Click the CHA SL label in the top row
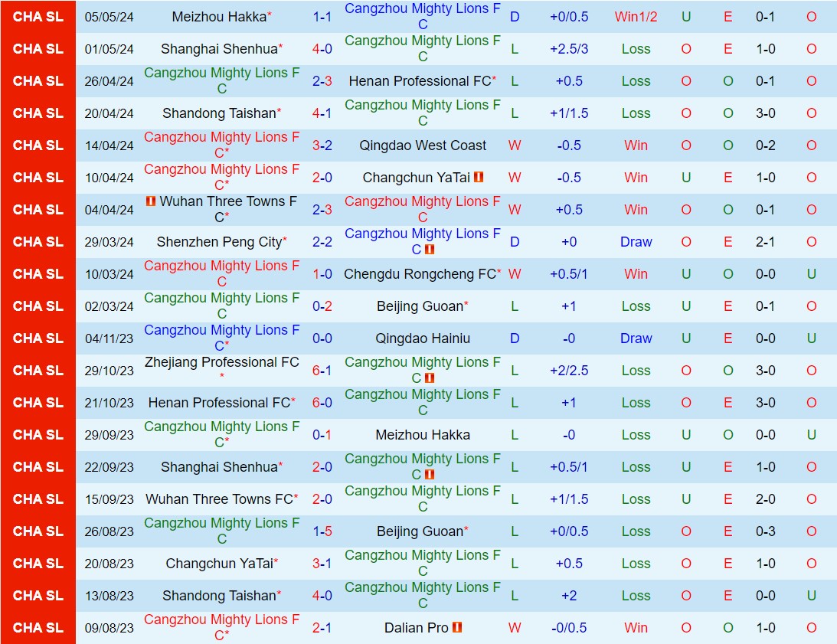This screenshot has width=837, height=644. [x=37, y=17]
